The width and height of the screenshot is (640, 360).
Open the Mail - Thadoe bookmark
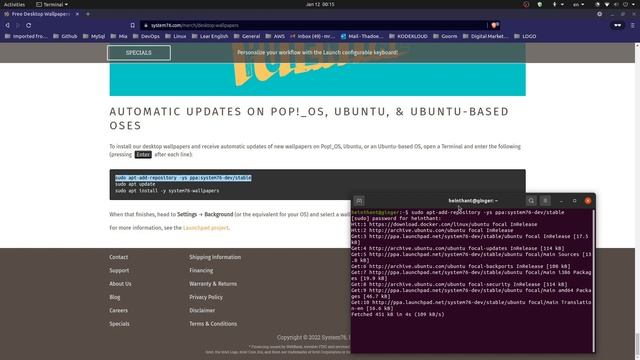coord(362,36)
